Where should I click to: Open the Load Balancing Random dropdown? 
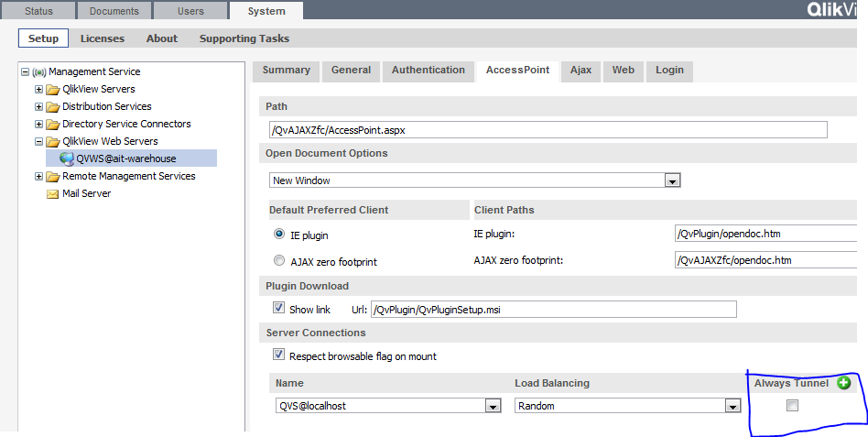(732, 406)
